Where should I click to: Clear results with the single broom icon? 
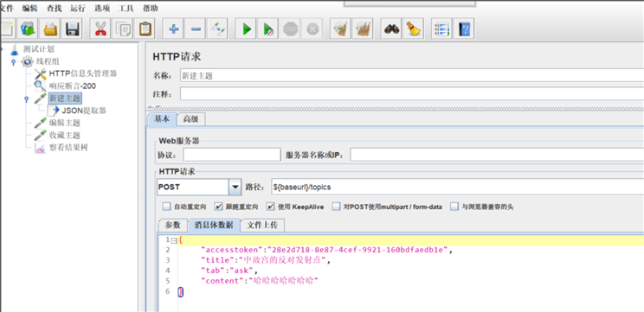tap(340, 29)
